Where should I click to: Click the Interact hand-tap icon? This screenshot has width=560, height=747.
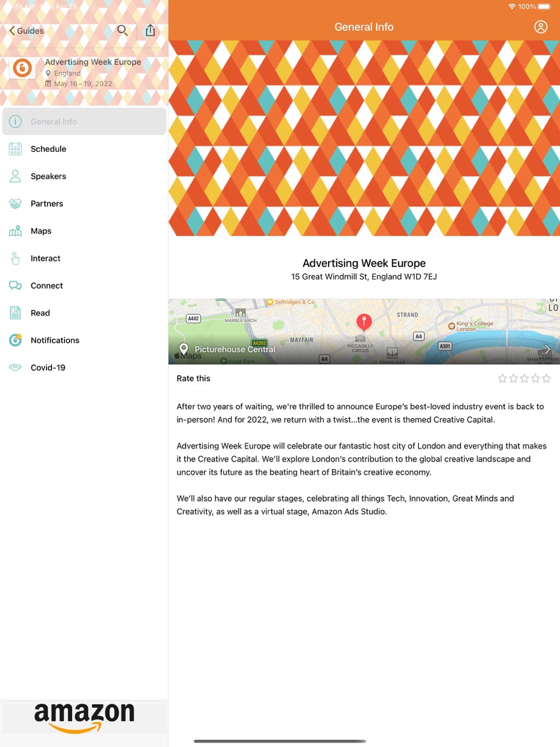(16, 258)
